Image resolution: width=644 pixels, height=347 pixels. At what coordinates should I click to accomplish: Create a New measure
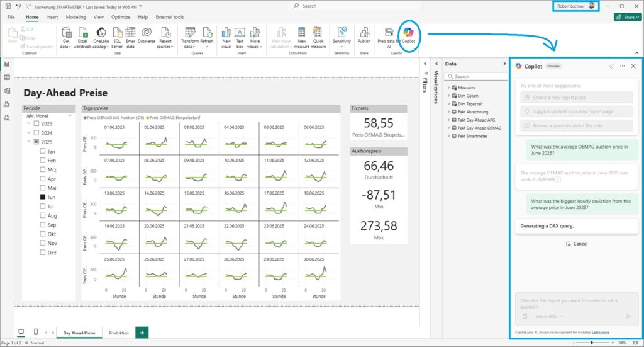(301, 37)
